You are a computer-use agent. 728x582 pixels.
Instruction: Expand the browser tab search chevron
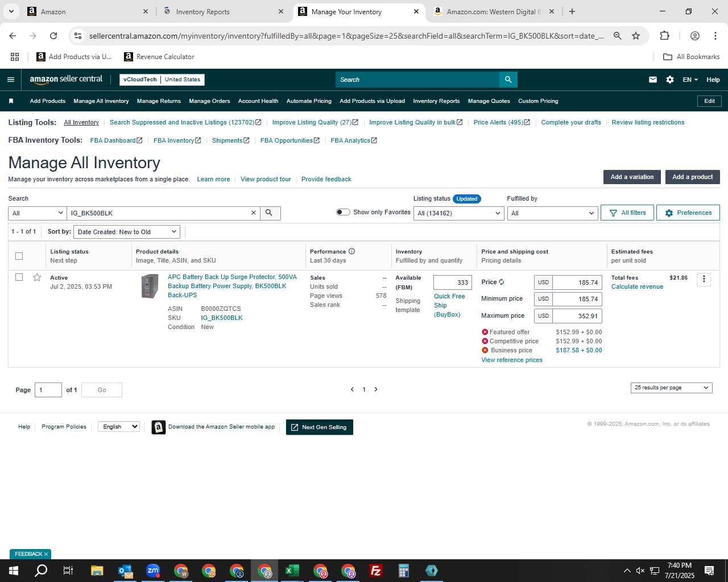tap(11, 11)
